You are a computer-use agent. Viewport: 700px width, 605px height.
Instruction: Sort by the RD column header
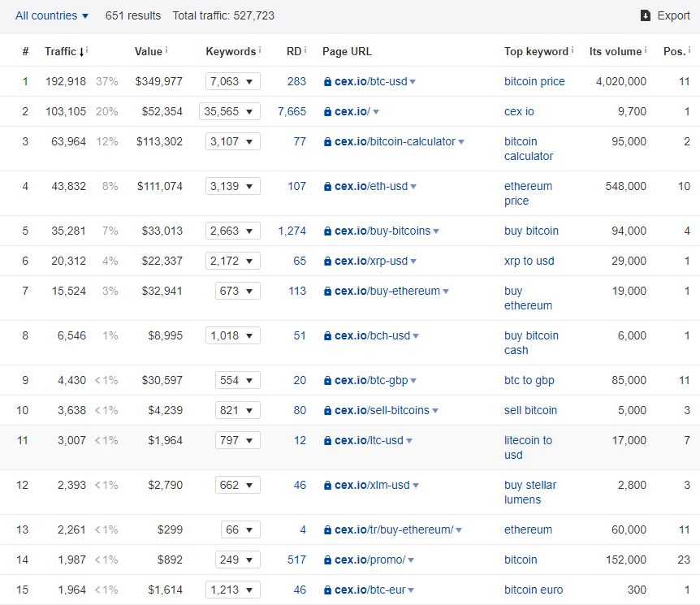pos(294,51)
